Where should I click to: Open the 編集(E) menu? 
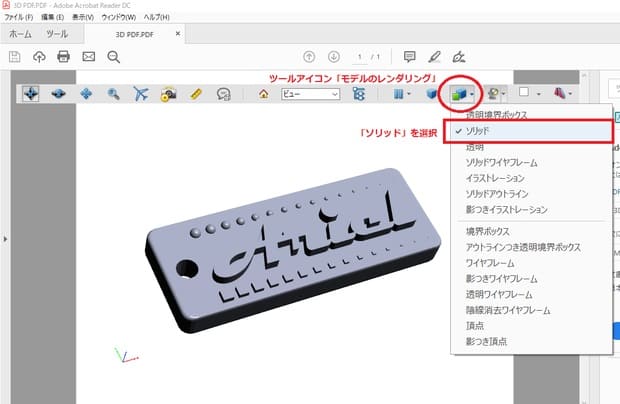pos(53,17)
